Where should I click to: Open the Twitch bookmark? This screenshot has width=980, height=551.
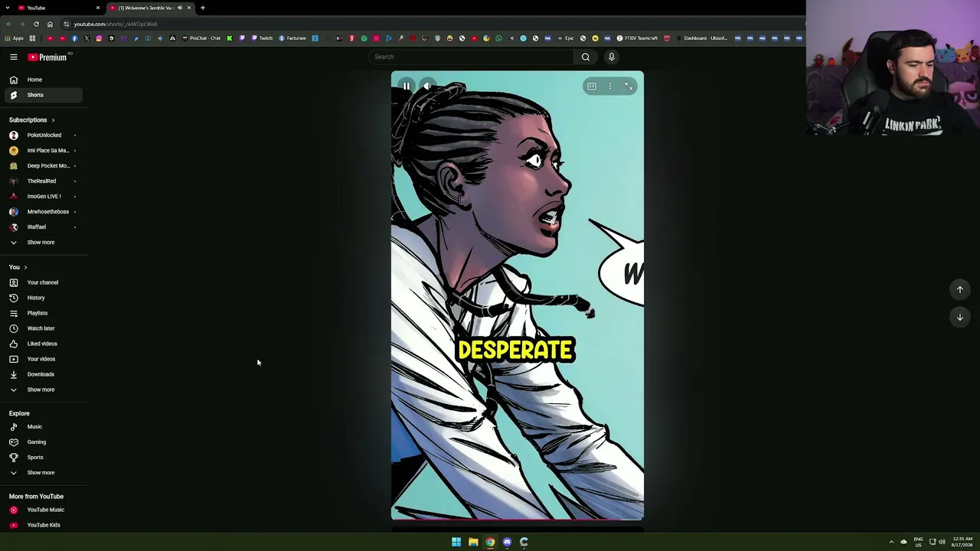click(262, 38)
